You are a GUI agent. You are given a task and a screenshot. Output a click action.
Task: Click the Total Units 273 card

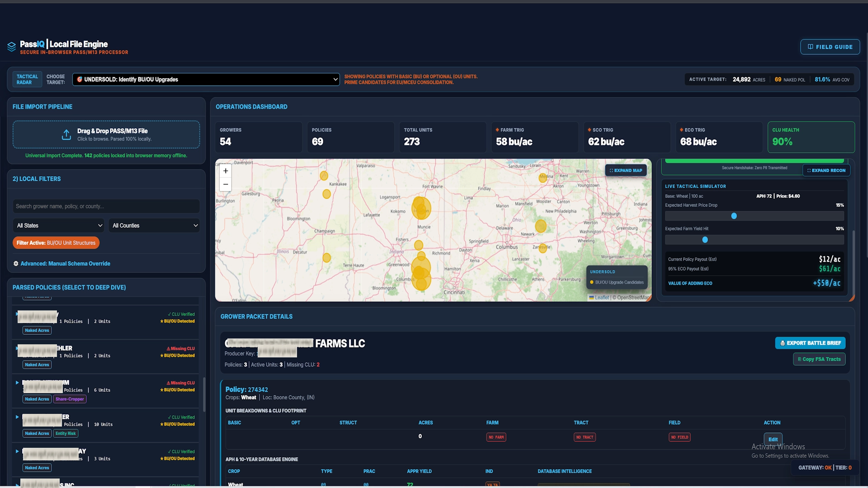(443, 137)
